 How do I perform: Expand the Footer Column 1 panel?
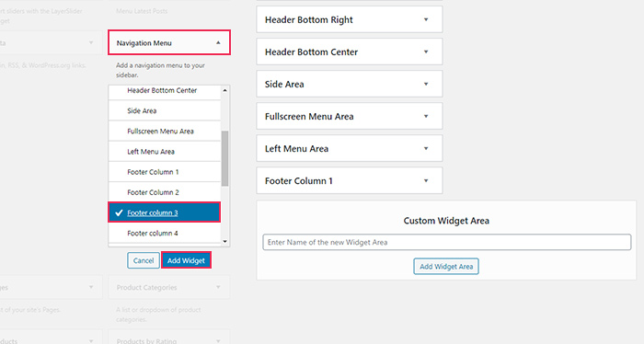tap(426, 180)
